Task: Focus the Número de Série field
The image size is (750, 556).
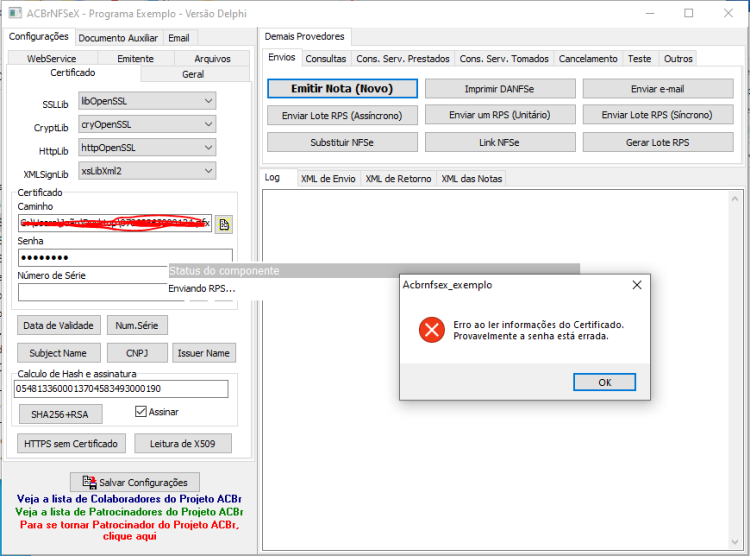Action: point(93,292)
